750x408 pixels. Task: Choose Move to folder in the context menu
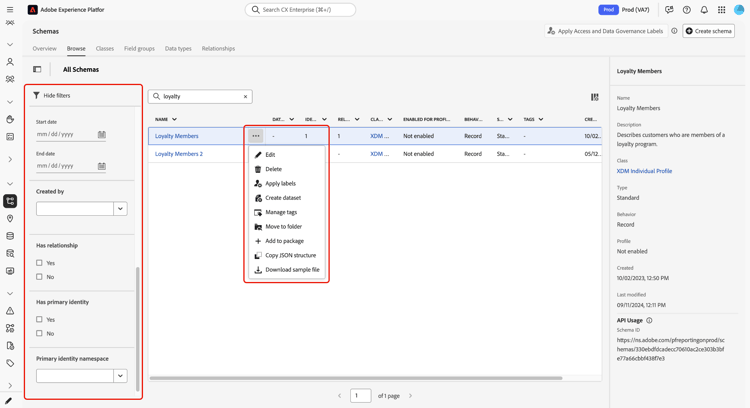[287, 226]
